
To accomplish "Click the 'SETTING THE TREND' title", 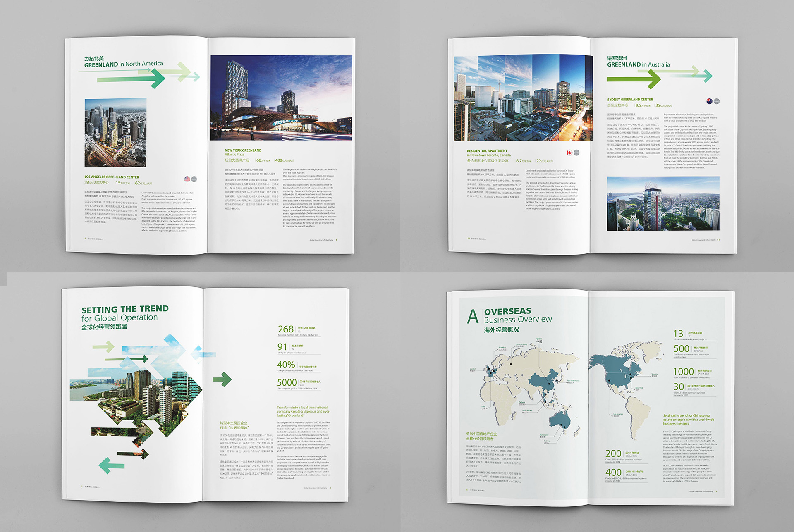I will (125, 309).
